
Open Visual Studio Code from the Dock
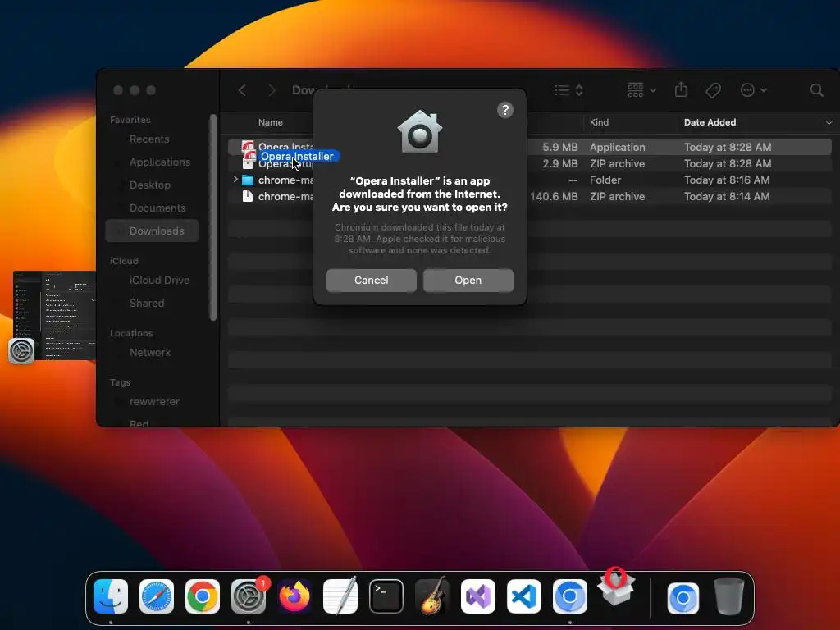click(524, 596)
